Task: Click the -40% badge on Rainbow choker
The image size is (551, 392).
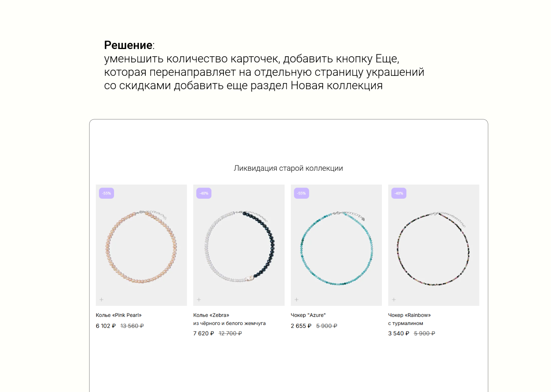Action: 399,193
